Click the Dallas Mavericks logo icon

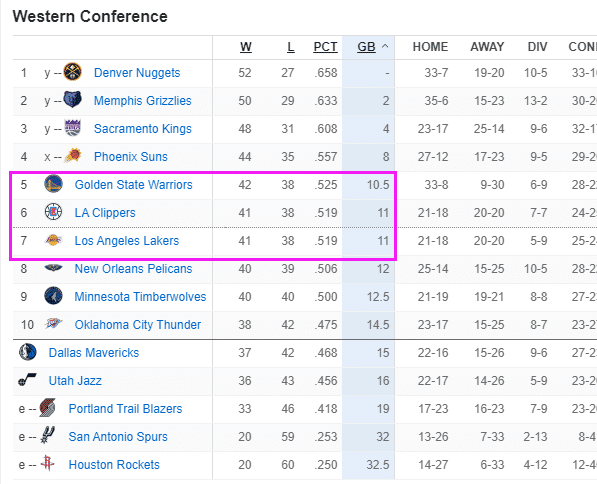27,352
